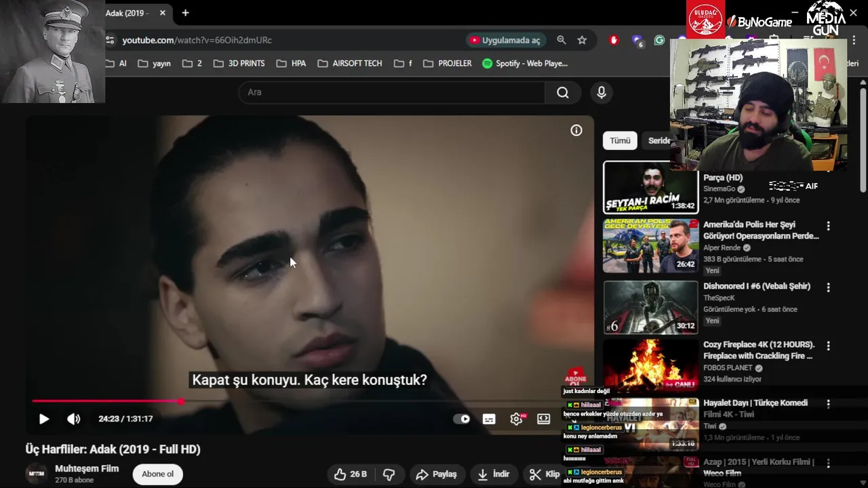The height and width of the screenshot is (488, 868).
Task: Open the video info card icon
Action: [x=576, y=130]
